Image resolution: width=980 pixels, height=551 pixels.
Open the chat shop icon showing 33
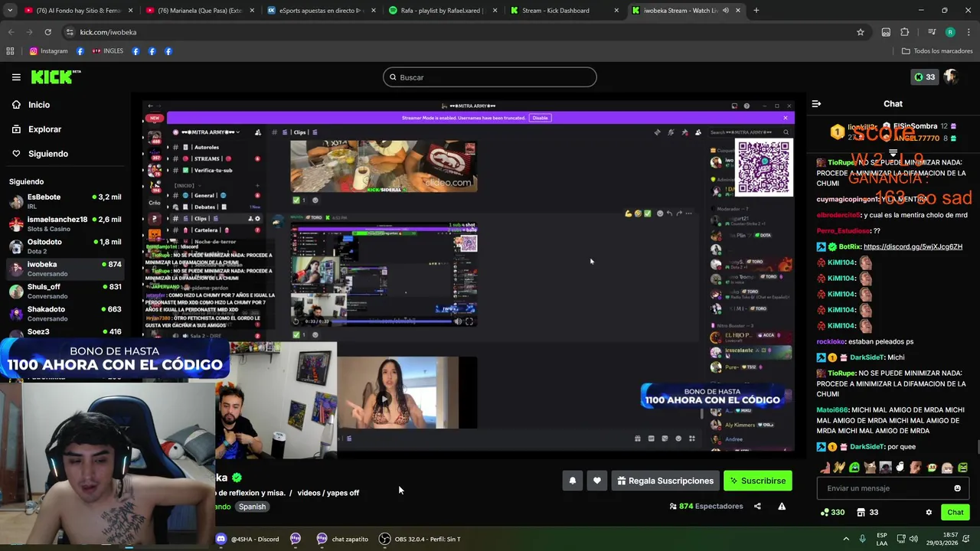pyautogui.click(x=867, y=512)
